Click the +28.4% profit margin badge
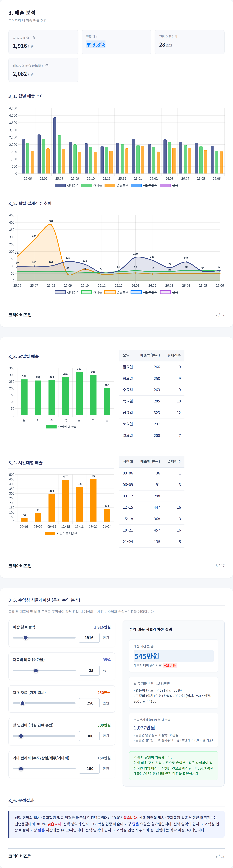This screenshot has width=233, height=868. (x=170, y=665)
